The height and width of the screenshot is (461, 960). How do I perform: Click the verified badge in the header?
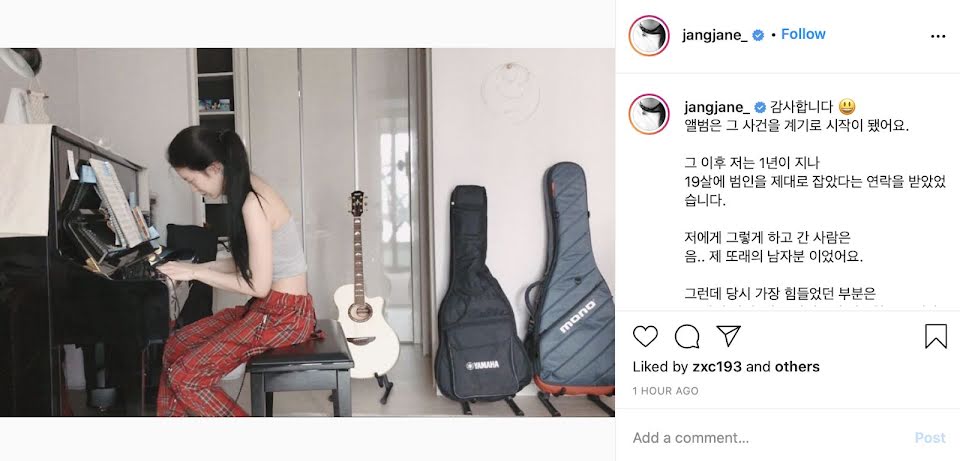click(758, 36)
